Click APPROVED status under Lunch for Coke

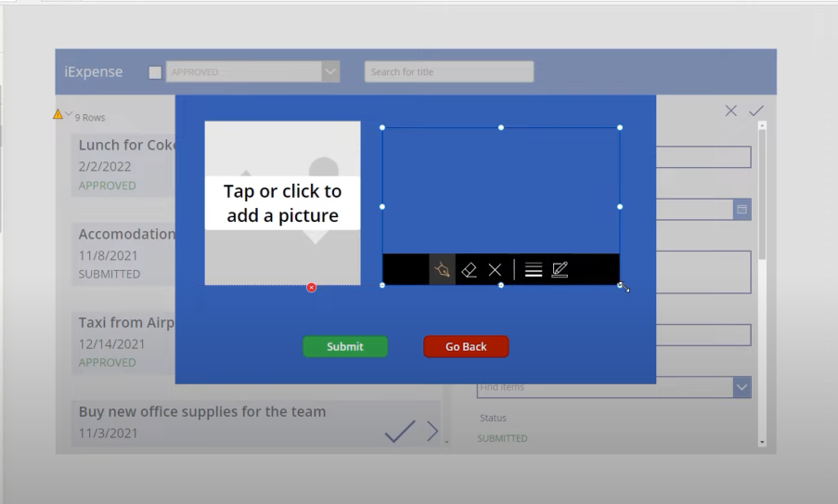pyautogui.click(x=108, y=186)
